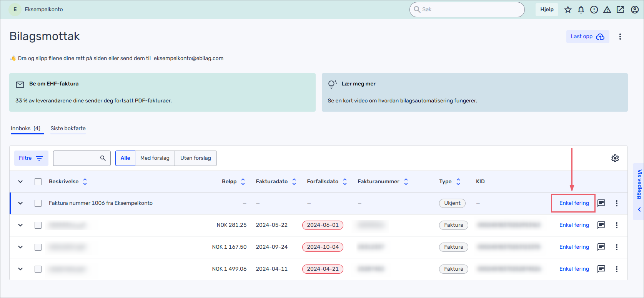Click the overdue date 2024-06-01 badge

click(x=323, y=225)
